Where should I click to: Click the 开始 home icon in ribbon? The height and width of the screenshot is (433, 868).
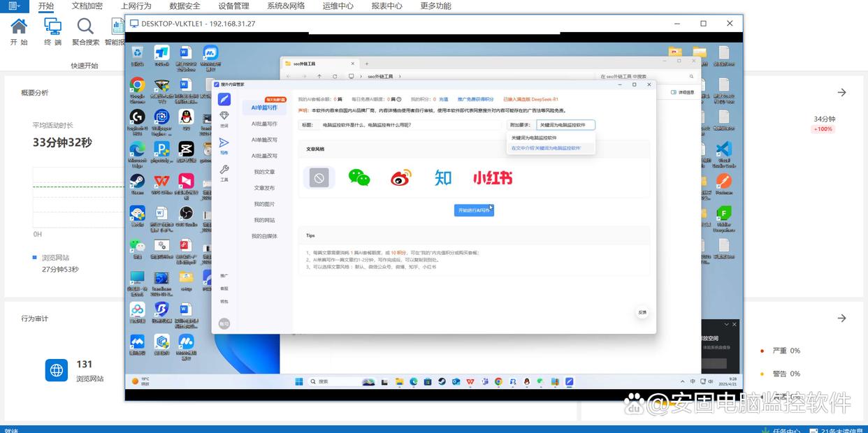[x=19, y=27]
